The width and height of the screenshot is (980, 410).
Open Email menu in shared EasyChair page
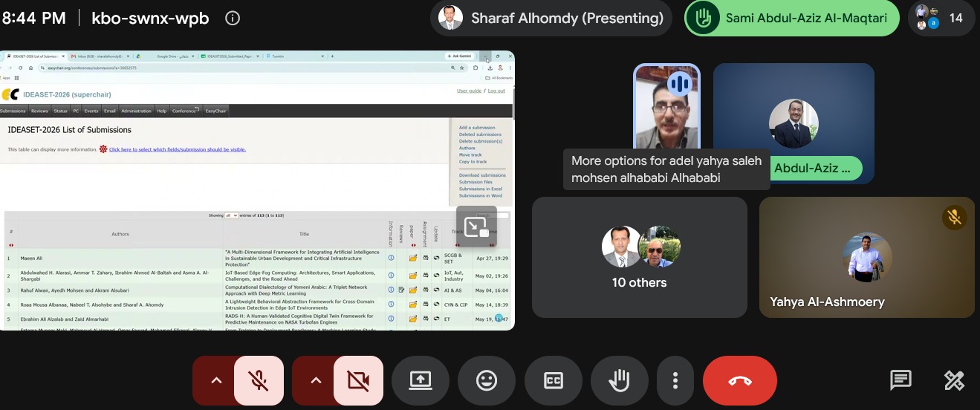point(110,111)
